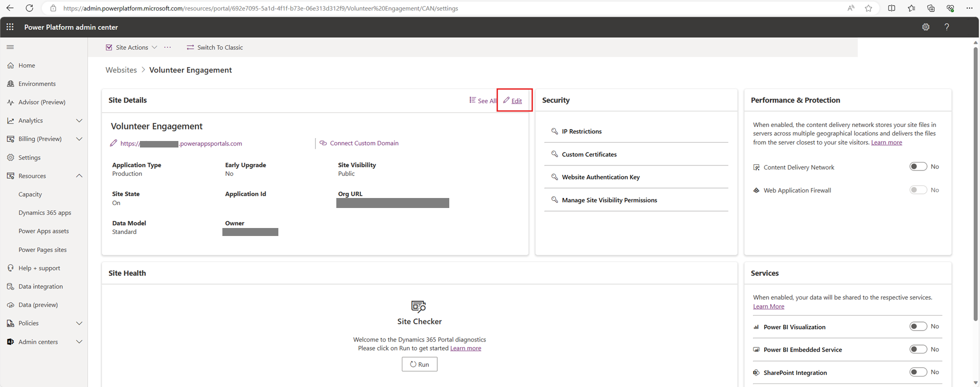Collapse the left navigation hamburger menu

(10, 47)
